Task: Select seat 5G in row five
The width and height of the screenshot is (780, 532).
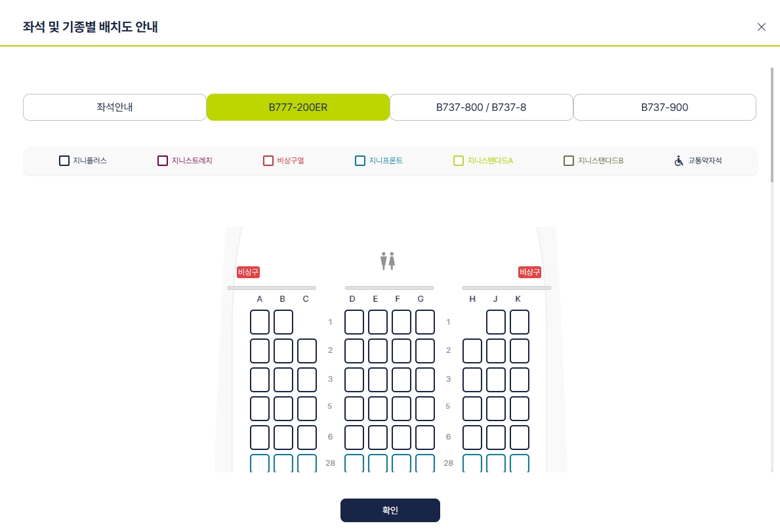Action: click(x=425, y=409)
